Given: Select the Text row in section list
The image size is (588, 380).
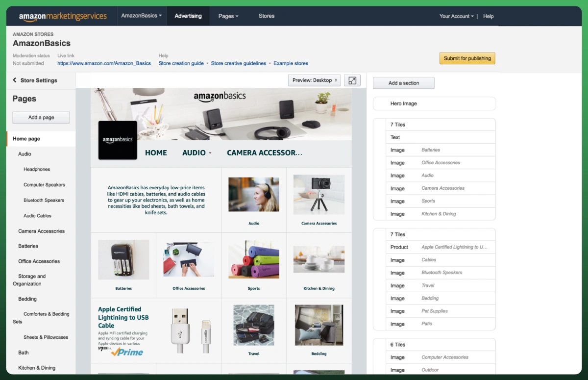Looking at the screenshot, I should (x=441, y=137).
